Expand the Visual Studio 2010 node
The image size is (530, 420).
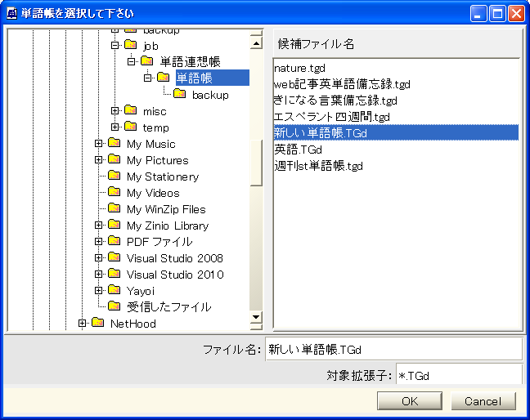point(99,274)
